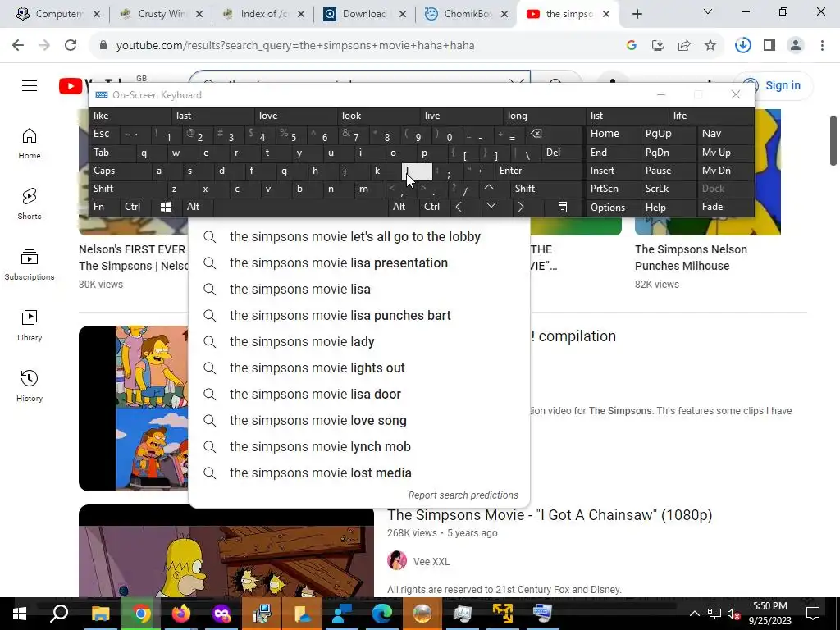This screenshot has height=630, width=840.
Task: Open 'I Got A Chainsaw' video title
Action: point(550,515)
